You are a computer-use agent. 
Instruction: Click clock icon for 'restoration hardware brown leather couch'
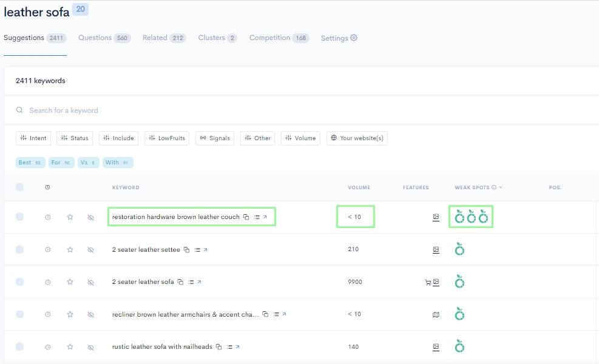point(48,217)
